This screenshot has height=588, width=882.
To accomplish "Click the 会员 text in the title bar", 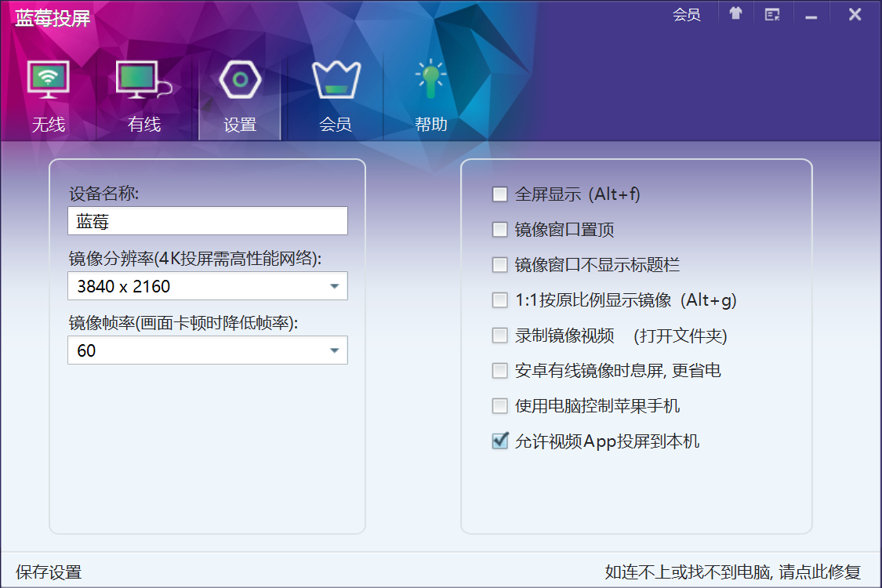I will pos(688,13).
